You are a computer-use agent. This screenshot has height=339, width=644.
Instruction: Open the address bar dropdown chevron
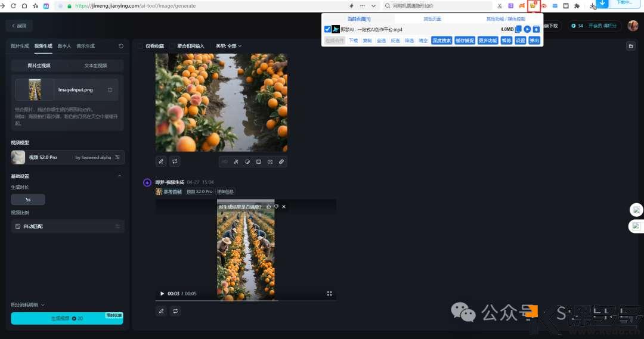click(373, 6)
